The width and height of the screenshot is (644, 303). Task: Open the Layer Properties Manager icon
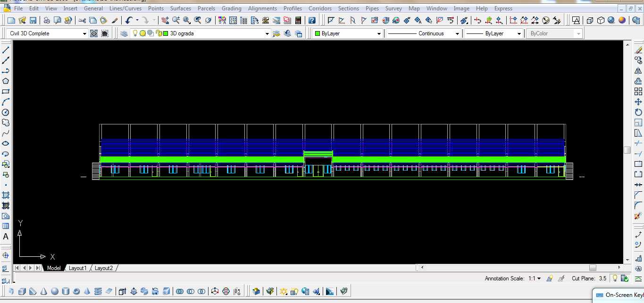pyautogui.click(x=124, y=33)
